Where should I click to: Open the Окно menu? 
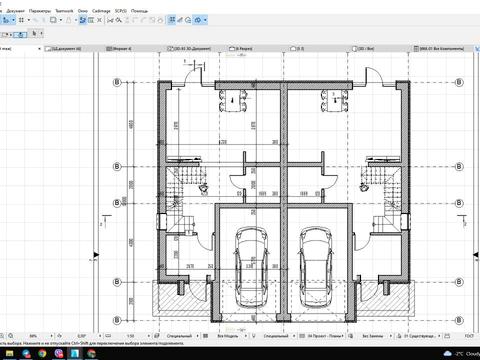pyautogui.click(x=82, y=11)
